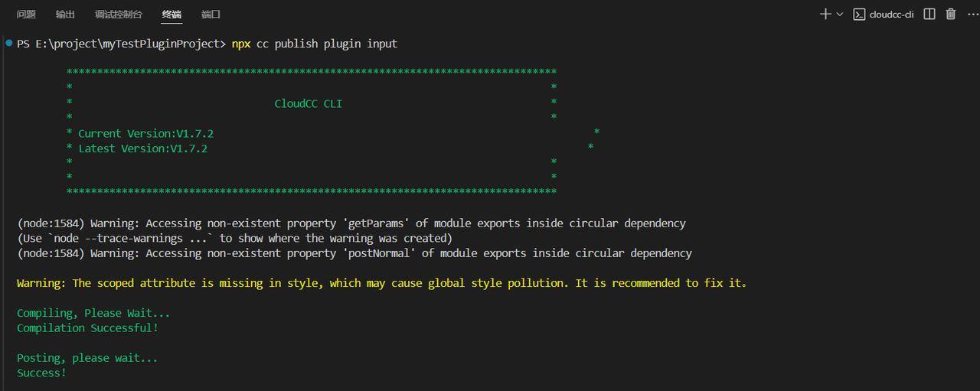Open the 输出 tab
This screenshot has height=391, width=980.
(66, 15)
